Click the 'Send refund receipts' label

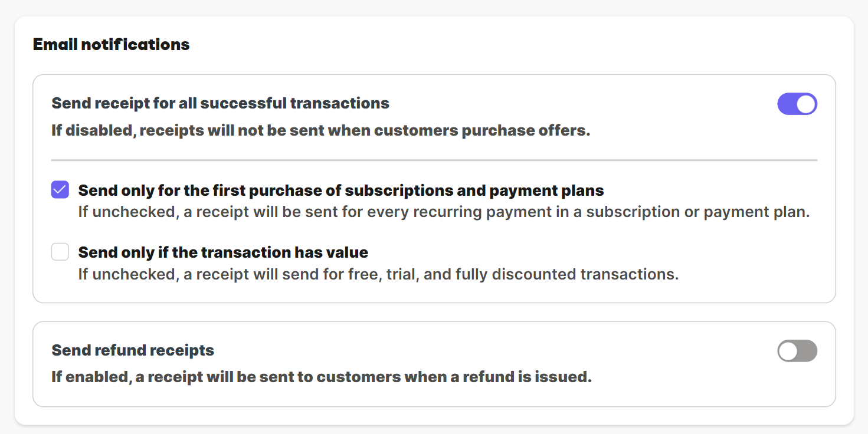[x=133, y=351]
